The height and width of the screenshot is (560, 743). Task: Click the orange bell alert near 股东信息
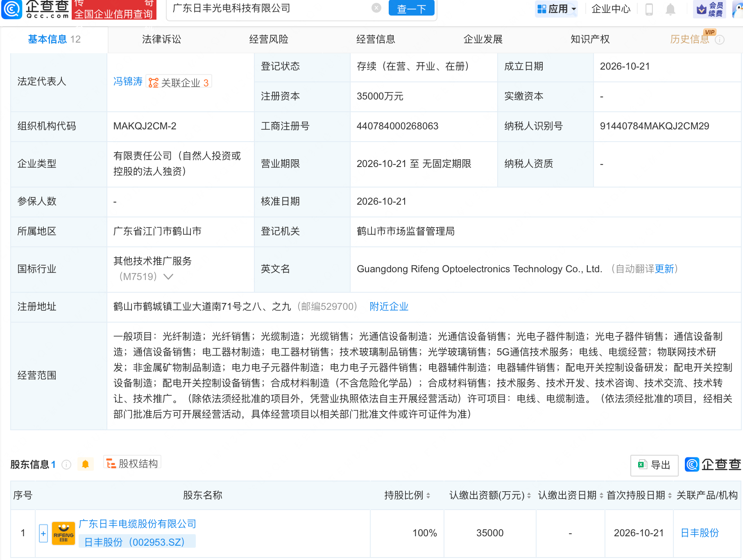(85, 464)
